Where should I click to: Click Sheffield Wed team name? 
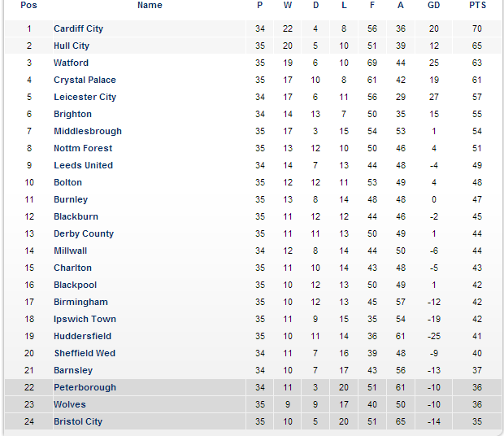85,353
